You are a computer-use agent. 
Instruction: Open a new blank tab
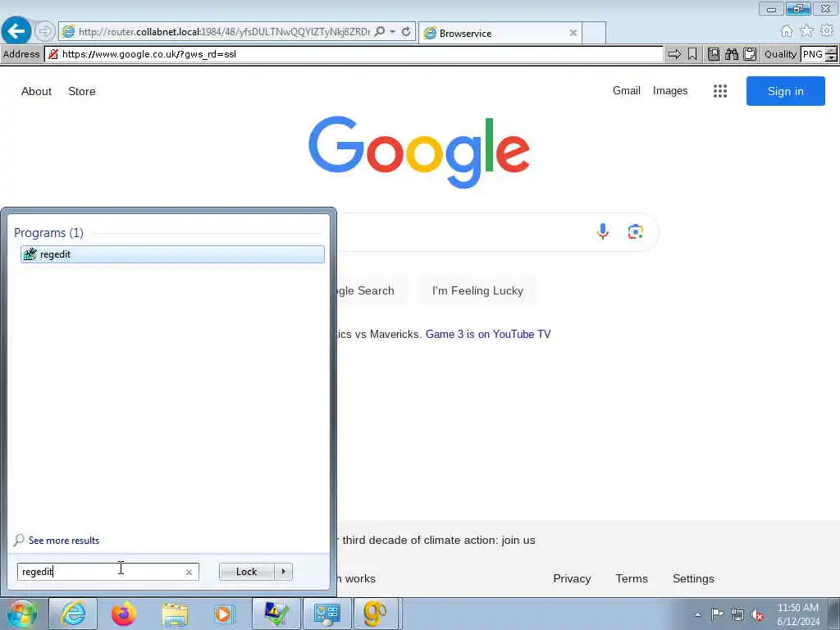[594, 33]
